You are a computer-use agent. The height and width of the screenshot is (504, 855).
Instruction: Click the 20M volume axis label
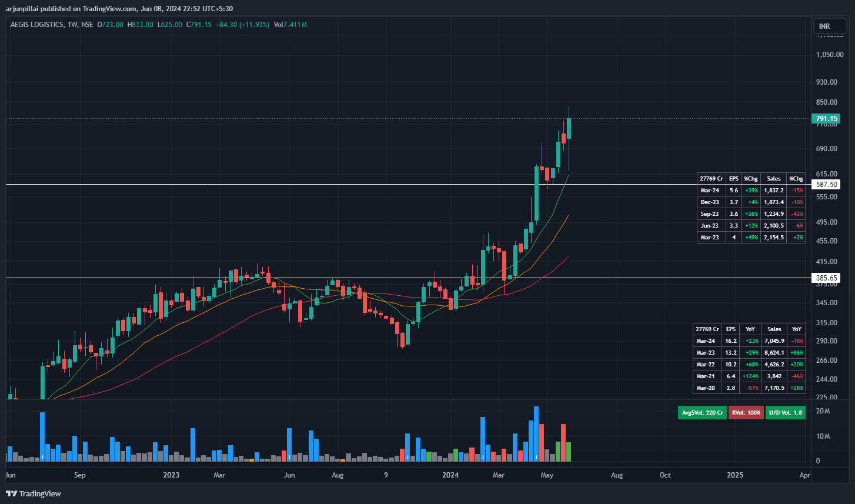click(x=823, y=411)
